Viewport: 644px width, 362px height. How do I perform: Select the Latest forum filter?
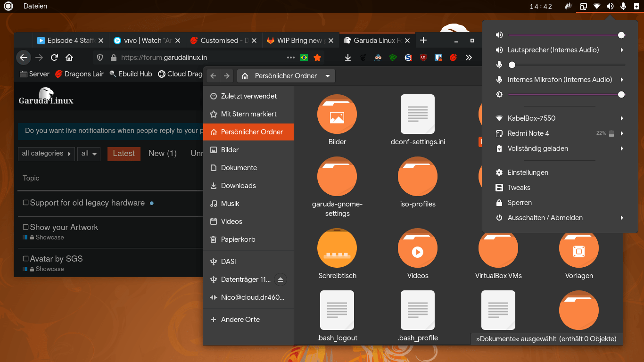pos(124,154)
